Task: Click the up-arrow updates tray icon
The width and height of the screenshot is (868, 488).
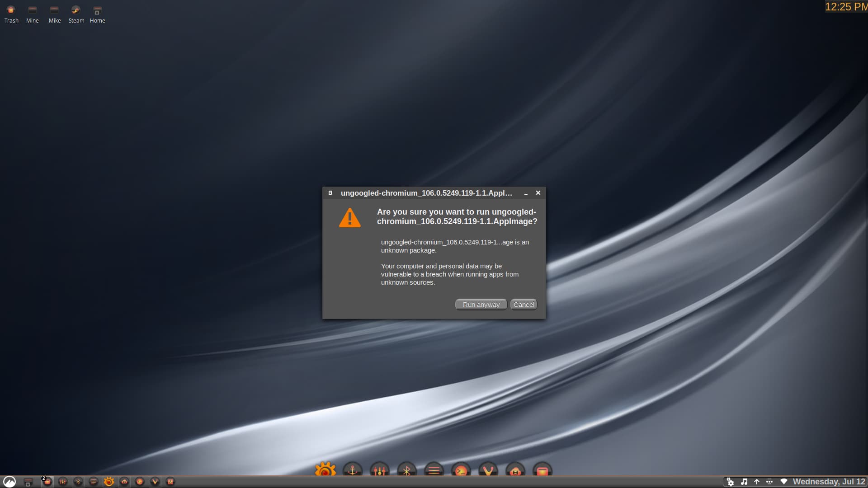Action: coord(757,482)
